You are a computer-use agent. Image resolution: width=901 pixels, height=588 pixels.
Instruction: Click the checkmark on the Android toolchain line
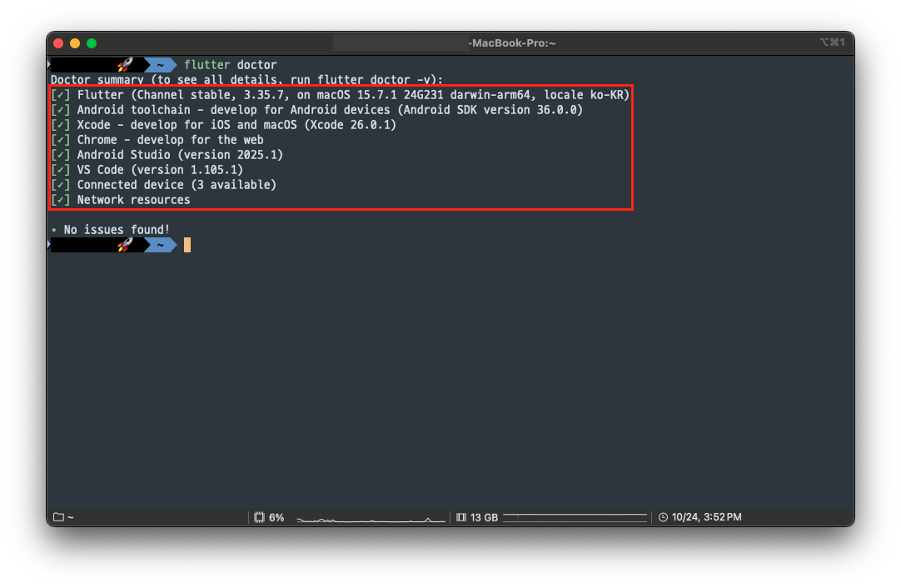click(60, 110)
